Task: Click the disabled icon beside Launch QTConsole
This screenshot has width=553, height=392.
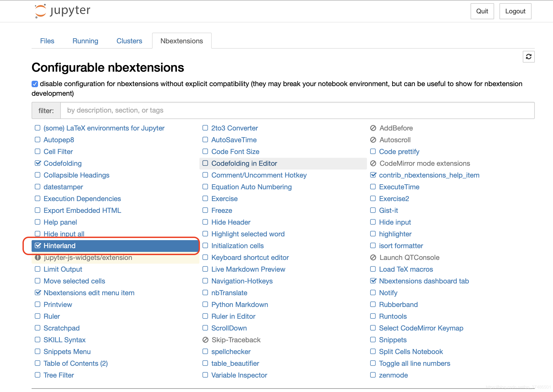Action: (x=373, y=258)
